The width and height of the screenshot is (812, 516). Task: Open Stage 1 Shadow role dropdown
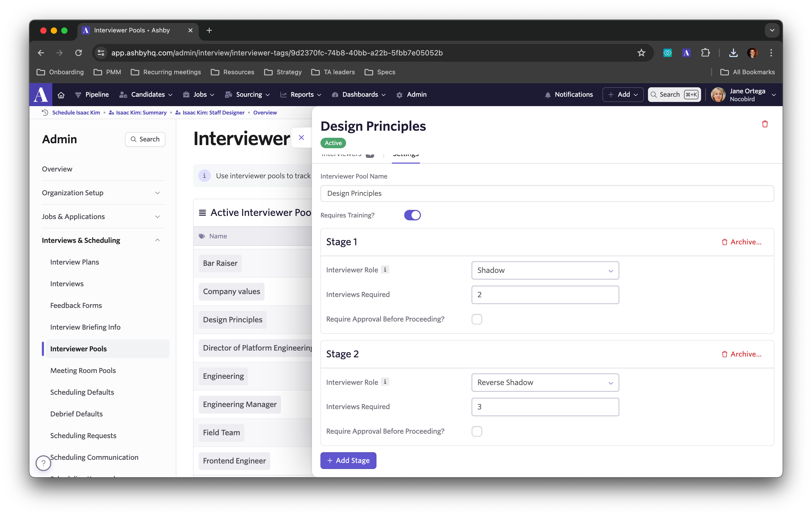pyautogui.click(x=545, y=270)
